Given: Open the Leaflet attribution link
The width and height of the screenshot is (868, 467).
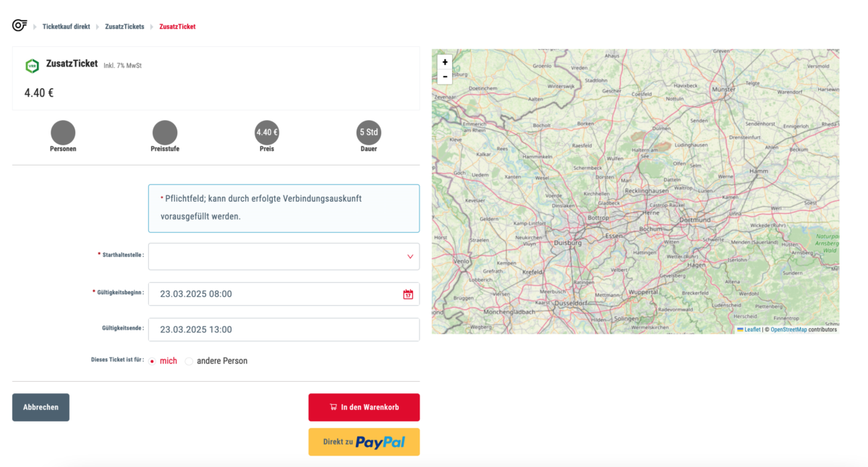Looking at the screenshot, I should pos(752,330).
